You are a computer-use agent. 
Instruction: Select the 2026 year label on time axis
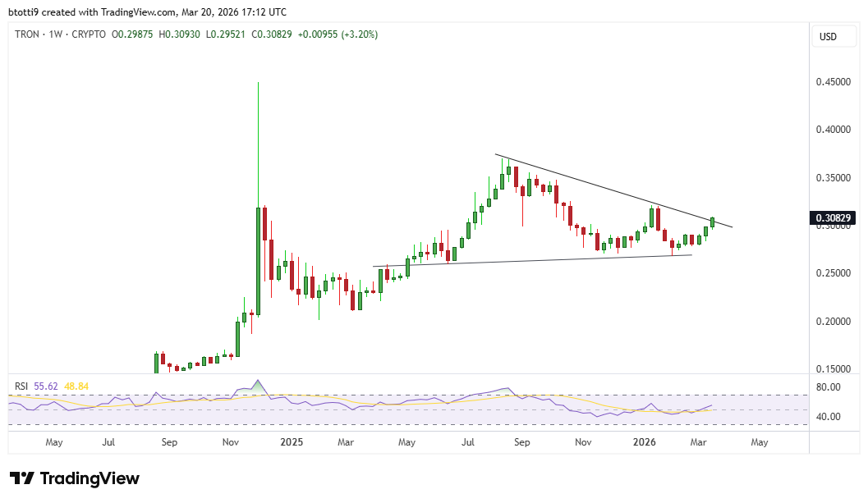tap(645, 442)
